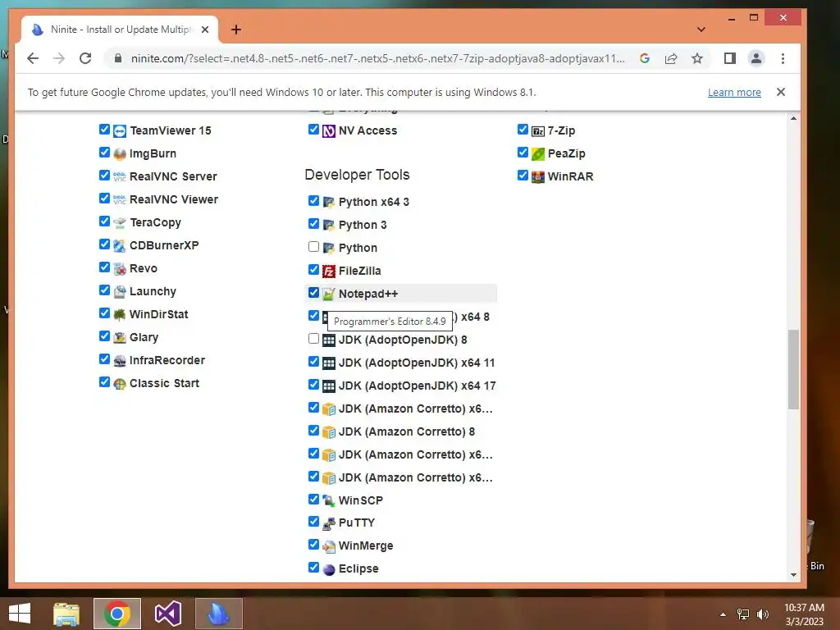Image resolution: width=840 pixels, height=630 pixels.
Task: Open File Explorer from the taskbar
Action: tap(66, 614)
